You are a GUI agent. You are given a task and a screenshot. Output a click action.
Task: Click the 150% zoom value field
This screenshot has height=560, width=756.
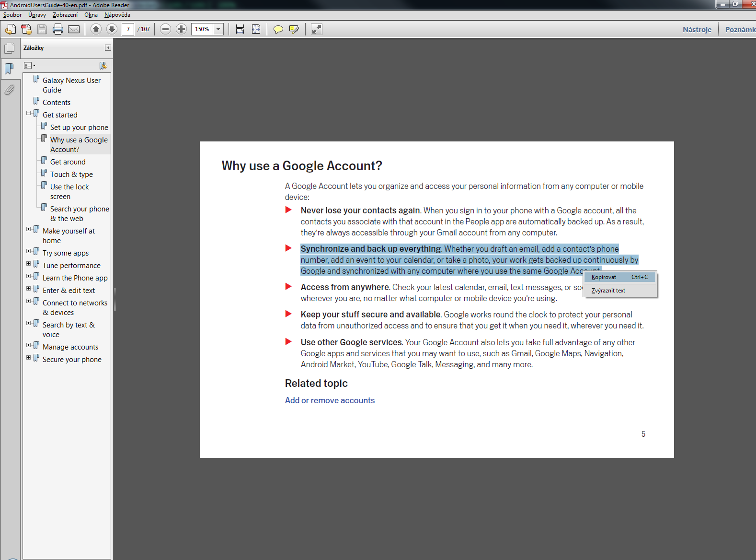pos(202,29)
